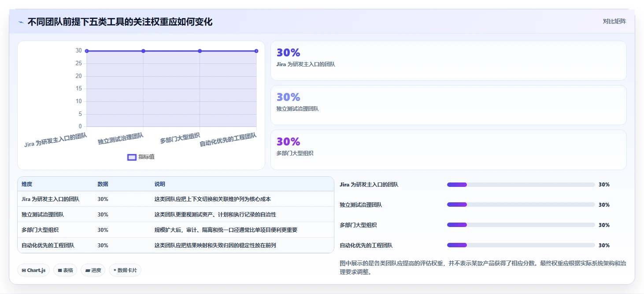Click the 对比矩阵 label in header

(614, 21)
